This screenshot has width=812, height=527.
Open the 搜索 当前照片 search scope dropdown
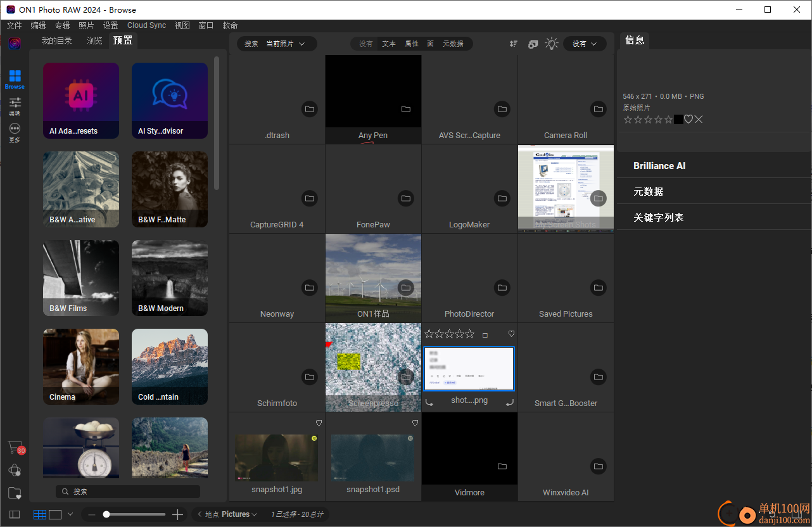(x=277, y=44)
